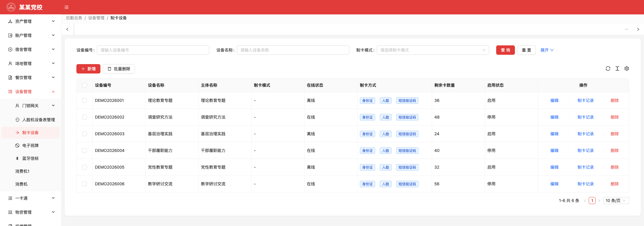Check the DEMO2026001 row checkbox
This screenshot has height=226, width=644.
pos(85,100)
